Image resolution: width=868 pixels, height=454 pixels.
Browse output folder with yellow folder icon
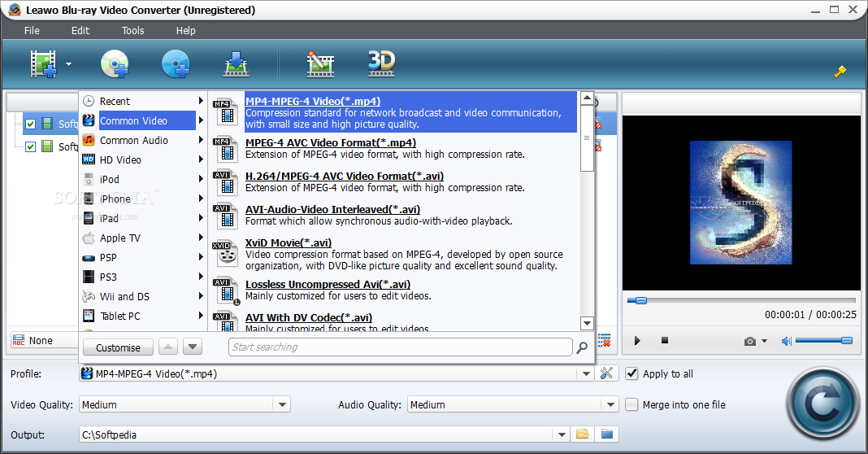coord(583,434)
